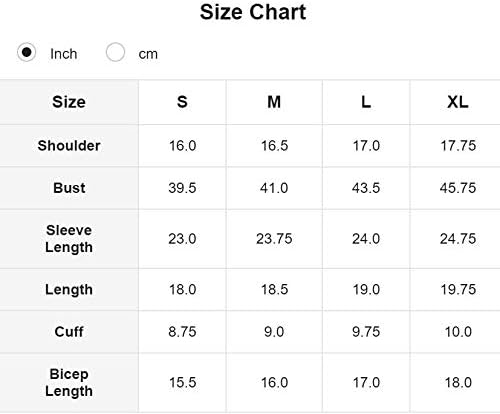Click the 8.75 cuff value for S

pos(182,332)
